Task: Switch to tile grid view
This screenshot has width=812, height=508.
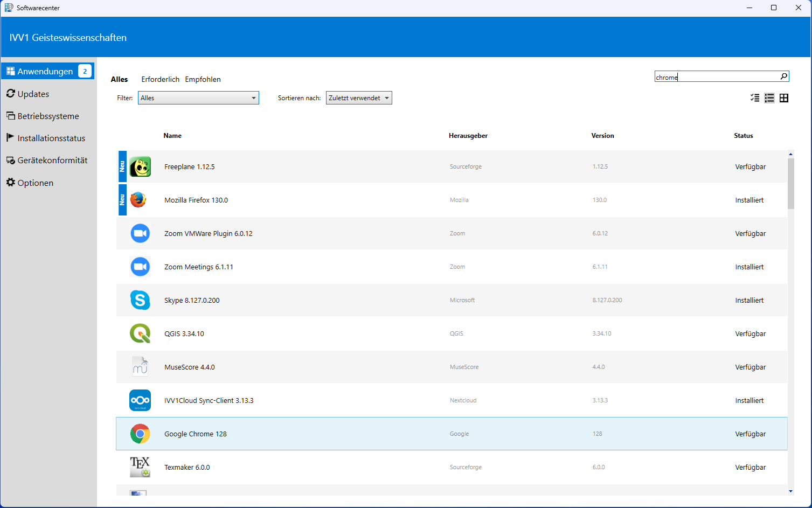Action: pos(784,98)
